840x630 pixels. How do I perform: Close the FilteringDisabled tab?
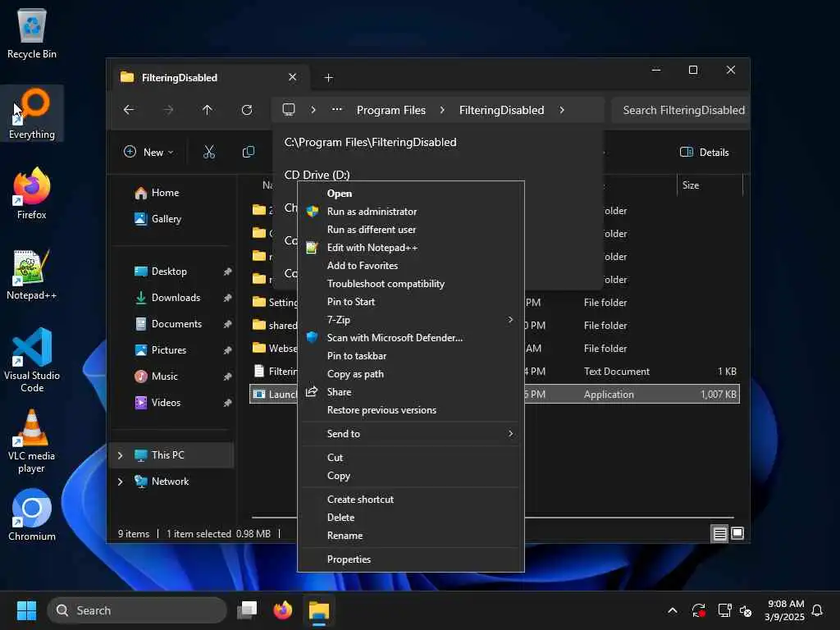(x=293, y=77)
